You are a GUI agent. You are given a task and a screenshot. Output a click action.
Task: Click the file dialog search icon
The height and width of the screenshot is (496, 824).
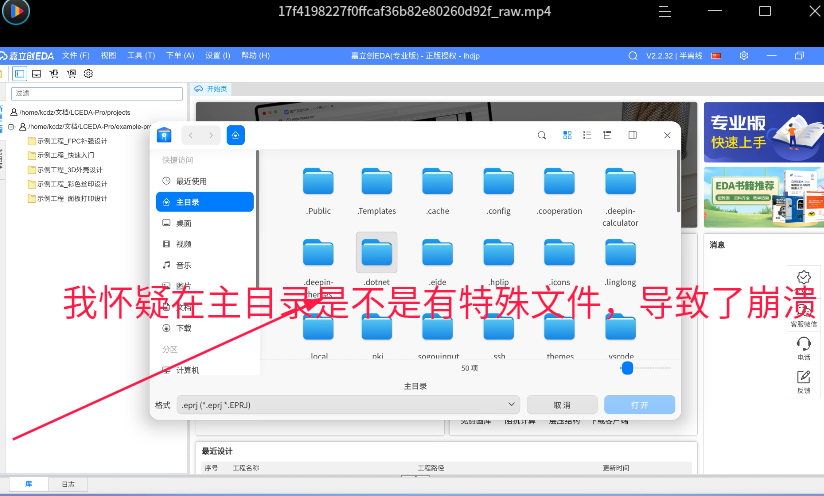(x=541, y=136)
